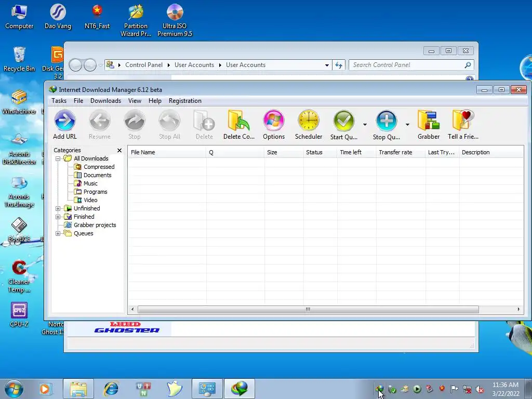Open the Start Queue dropdown arrow
Viewport: 532px width, 399px height.
pos(365,125)
